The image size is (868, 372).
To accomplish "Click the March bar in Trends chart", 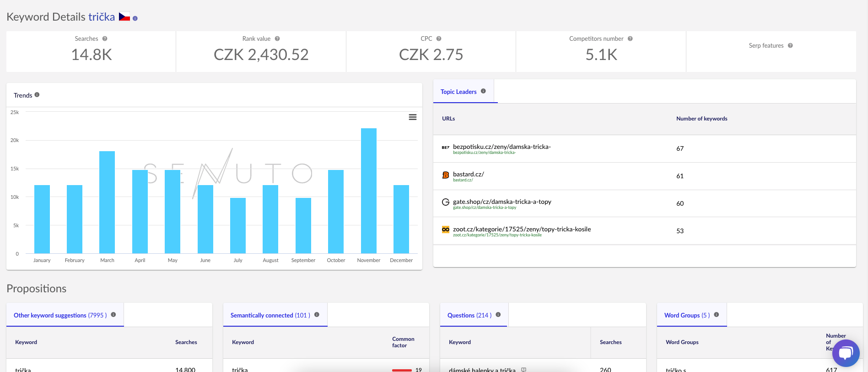I will (x=107, y=202).
